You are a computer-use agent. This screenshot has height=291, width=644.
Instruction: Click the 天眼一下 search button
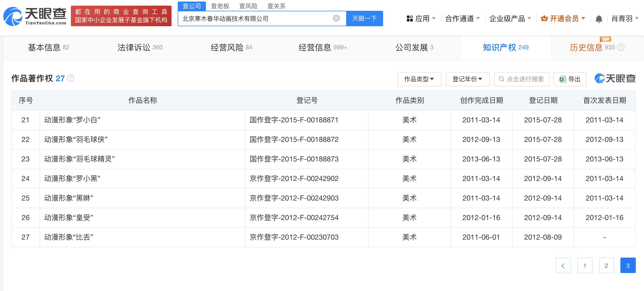364,19
